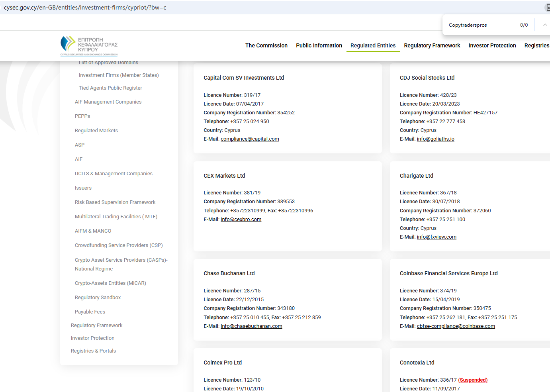
Task: Select the Regulated Entities tab
Action: (x=373, y=45)
